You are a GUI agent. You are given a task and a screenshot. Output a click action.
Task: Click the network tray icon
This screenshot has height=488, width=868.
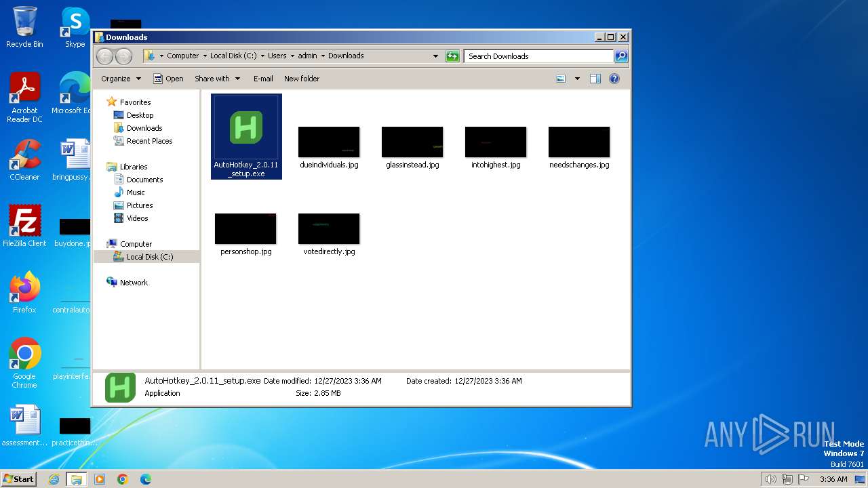pyautogui.click(x=787, y=479)
